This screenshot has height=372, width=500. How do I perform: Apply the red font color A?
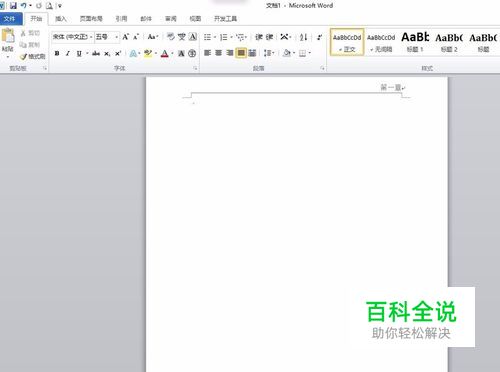tap(165, 53)
